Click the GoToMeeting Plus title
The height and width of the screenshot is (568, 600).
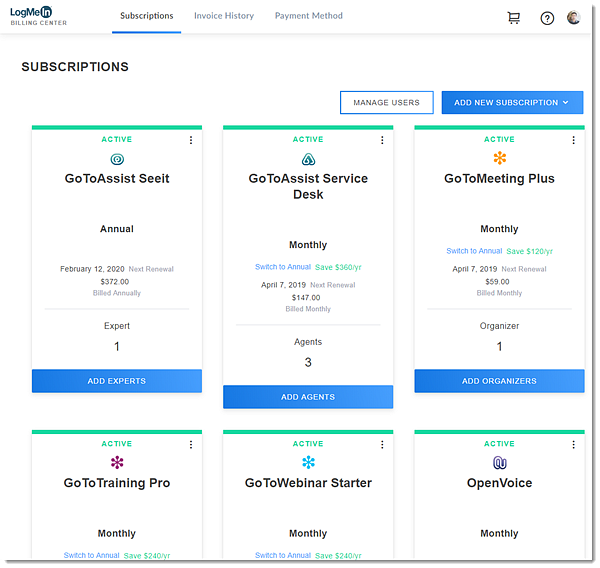[x=499, y=179]
